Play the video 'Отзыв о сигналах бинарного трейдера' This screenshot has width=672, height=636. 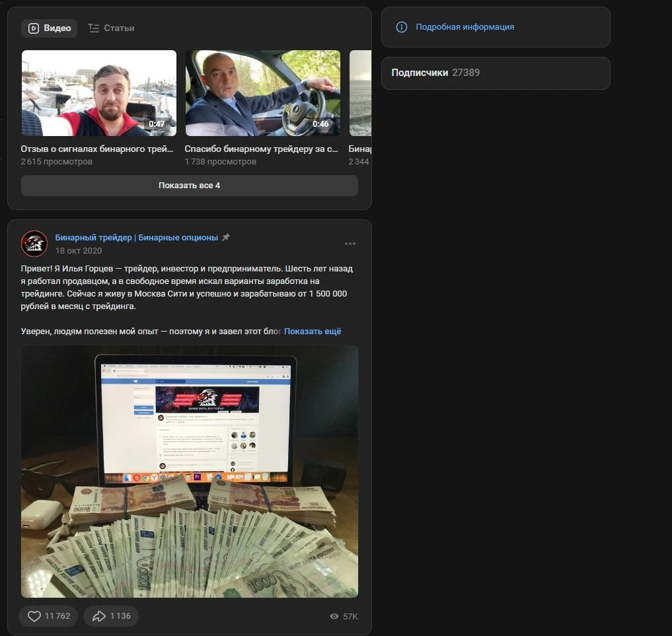pyautogui.click(x=99, y=93)
